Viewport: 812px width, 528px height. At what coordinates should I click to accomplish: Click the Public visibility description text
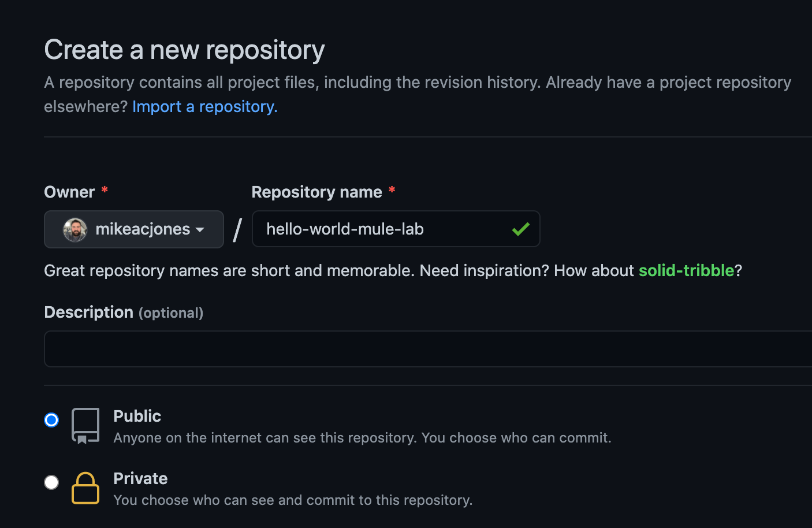362,438
